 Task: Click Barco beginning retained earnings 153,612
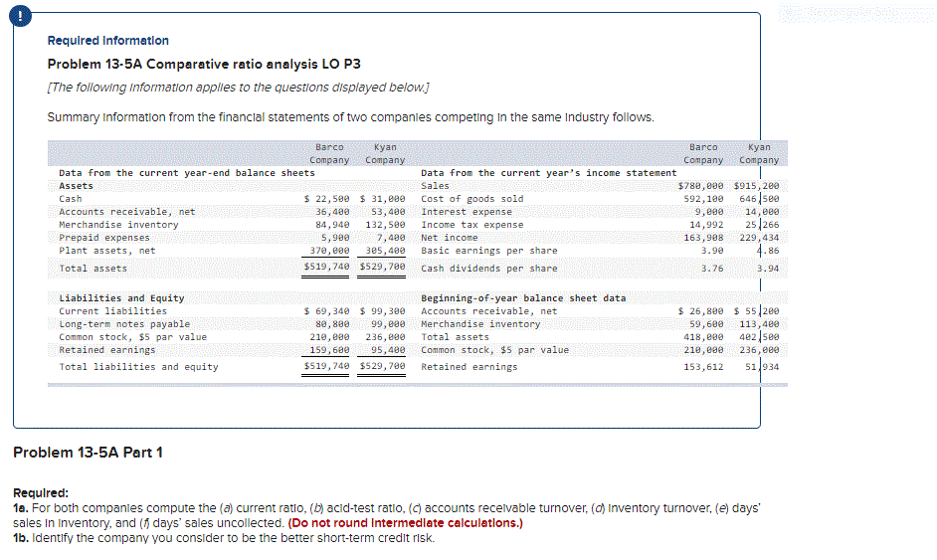[703, 366]
